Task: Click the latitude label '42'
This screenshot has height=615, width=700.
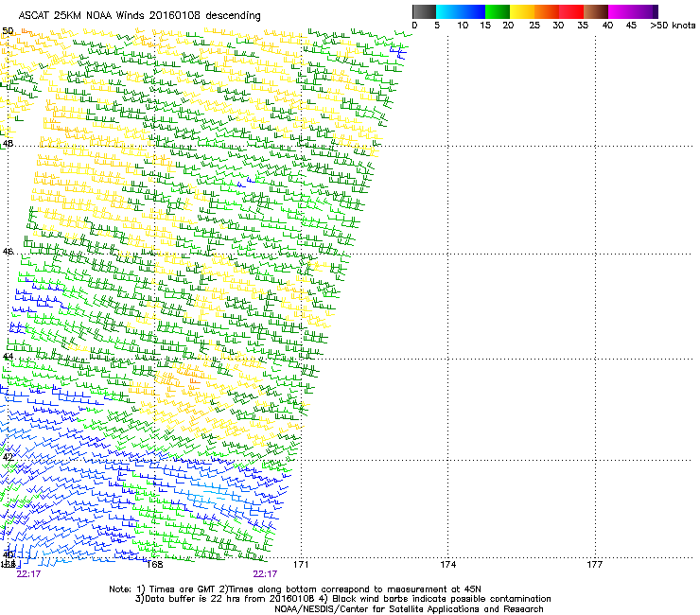Action: [8, 457]
